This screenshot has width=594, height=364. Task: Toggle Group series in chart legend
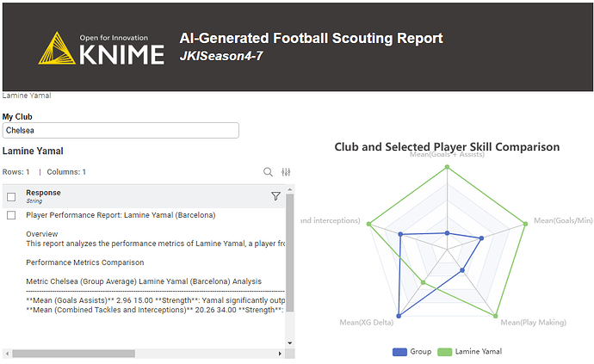click(411, 352)
